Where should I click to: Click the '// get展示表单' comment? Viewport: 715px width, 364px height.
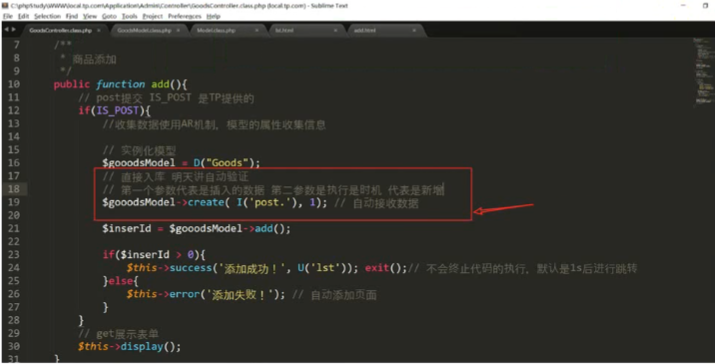(119, 333)
